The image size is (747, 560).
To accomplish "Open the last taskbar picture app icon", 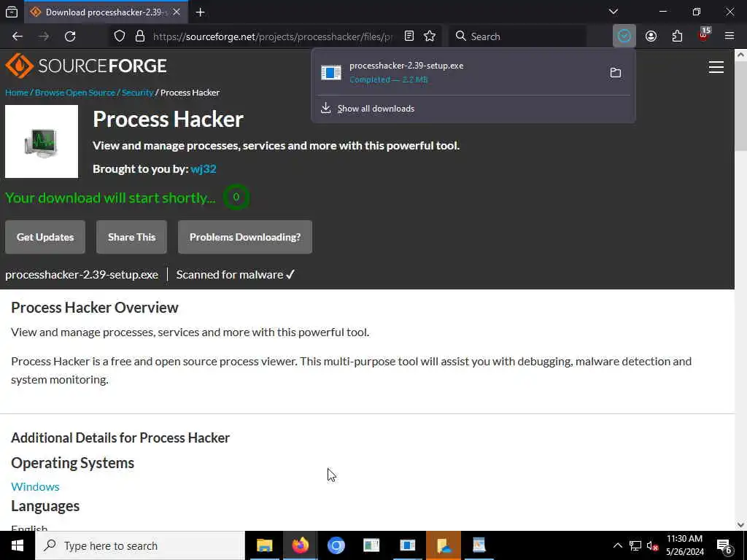I will point(479,545).
